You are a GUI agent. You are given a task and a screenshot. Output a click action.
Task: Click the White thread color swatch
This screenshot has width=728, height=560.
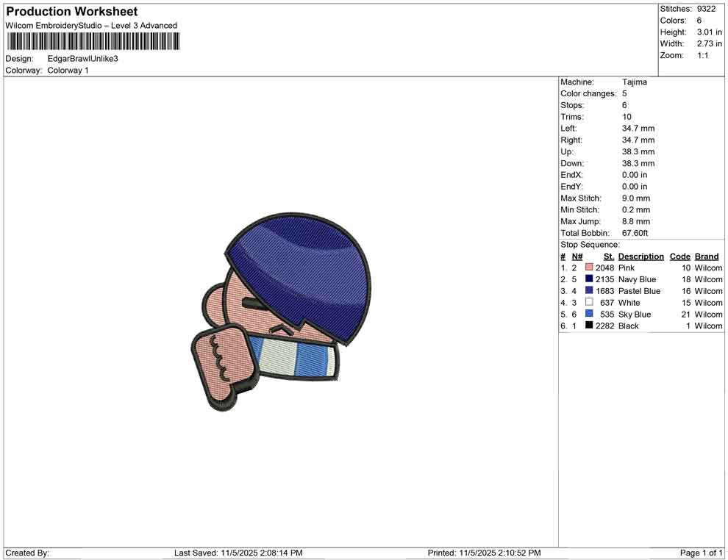pyautogui.click(x=589, y=302)
